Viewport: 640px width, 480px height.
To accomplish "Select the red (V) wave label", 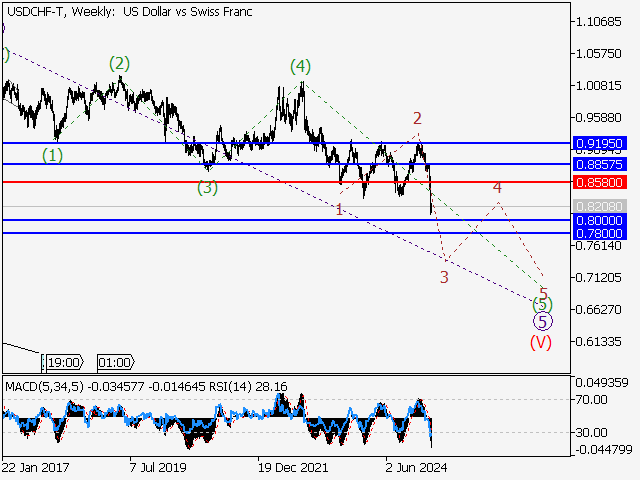I will (541, 342).
